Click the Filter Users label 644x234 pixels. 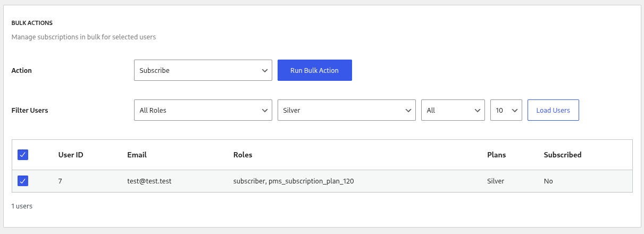pos(30,111)
